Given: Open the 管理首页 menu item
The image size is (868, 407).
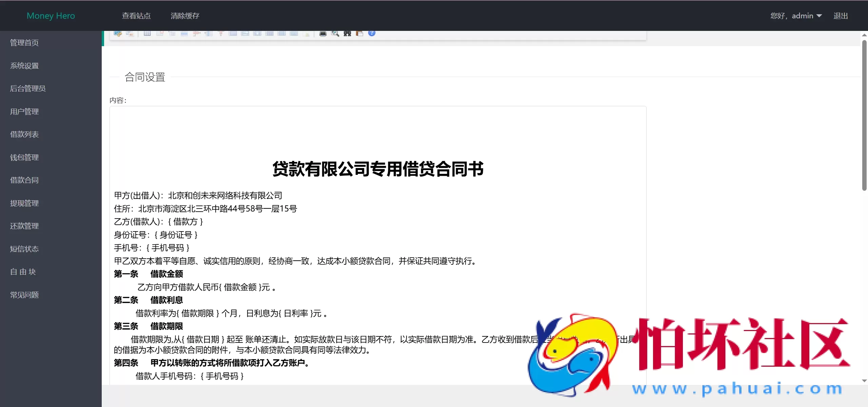Looking at the screenshot, I should click(24, 42).
